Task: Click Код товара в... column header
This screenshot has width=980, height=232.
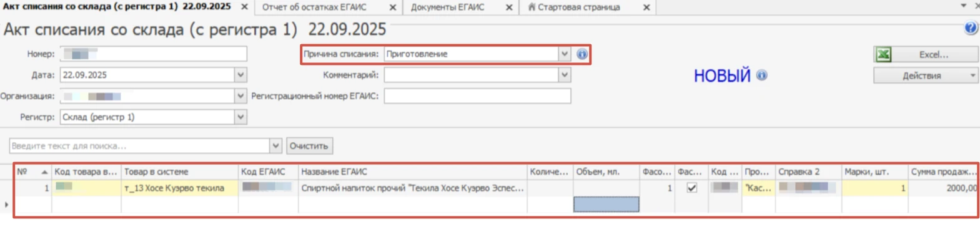Action: tap(86, 172)
